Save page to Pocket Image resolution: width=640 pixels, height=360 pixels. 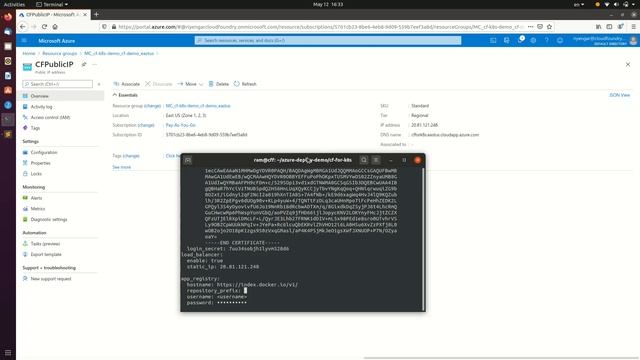pyautogui.click(x=540, y=27)
